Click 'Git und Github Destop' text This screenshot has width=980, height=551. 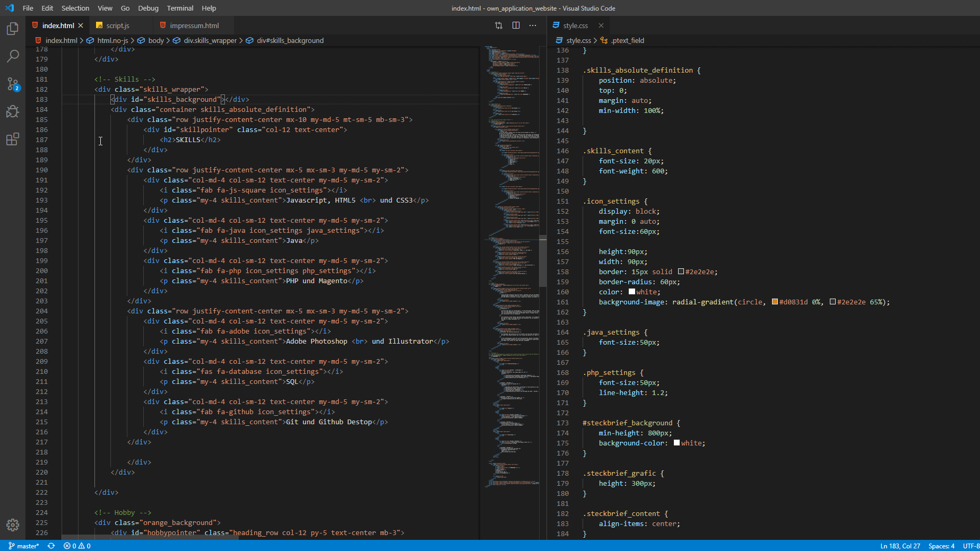pos(329,422)
